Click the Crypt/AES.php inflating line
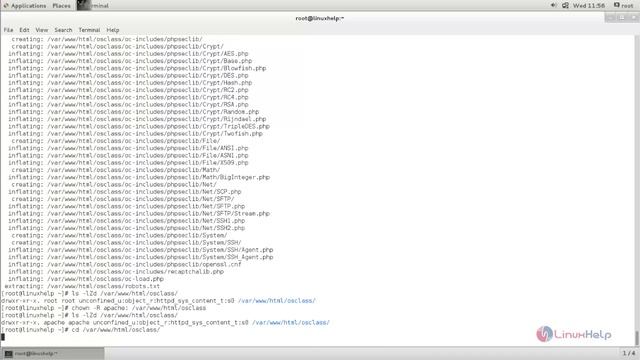Viewport: 640px width, 360px height. (x=128, y=54)
